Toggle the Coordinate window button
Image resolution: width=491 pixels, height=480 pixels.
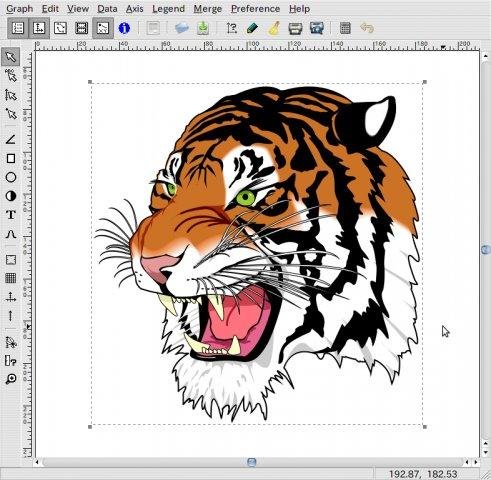103,28
